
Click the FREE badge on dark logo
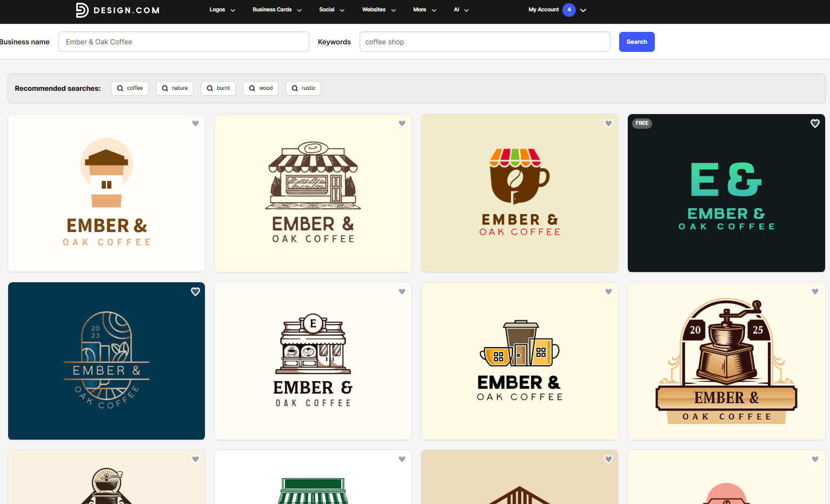pyautogui.click(x=642, y=123)
